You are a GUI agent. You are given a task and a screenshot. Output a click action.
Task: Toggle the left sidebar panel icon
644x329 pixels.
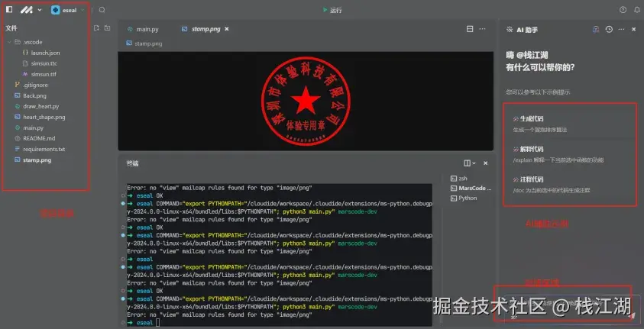[9, 9]
